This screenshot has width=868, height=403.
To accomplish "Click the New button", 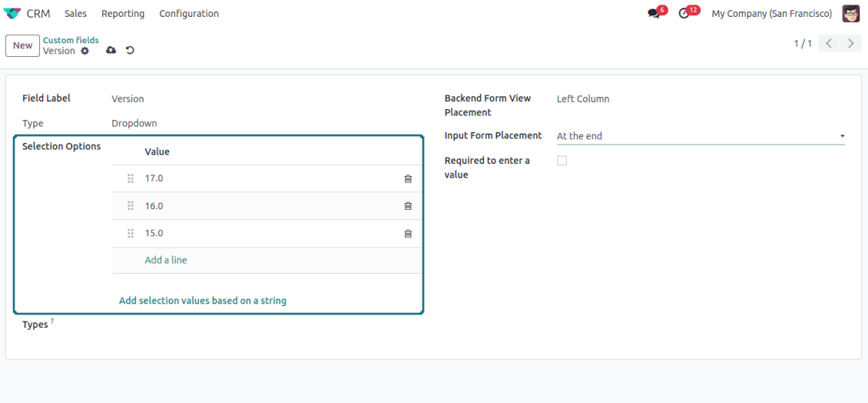I will coord(22,45).
